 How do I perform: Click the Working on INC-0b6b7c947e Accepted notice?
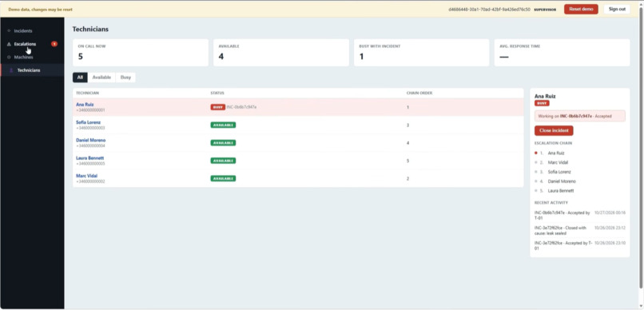580,116
